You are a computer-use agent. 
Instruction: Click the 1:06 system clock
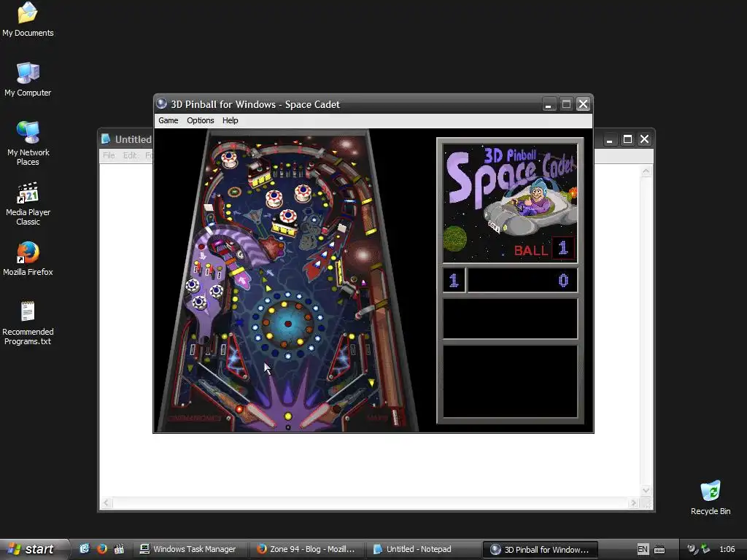point(727,549)
